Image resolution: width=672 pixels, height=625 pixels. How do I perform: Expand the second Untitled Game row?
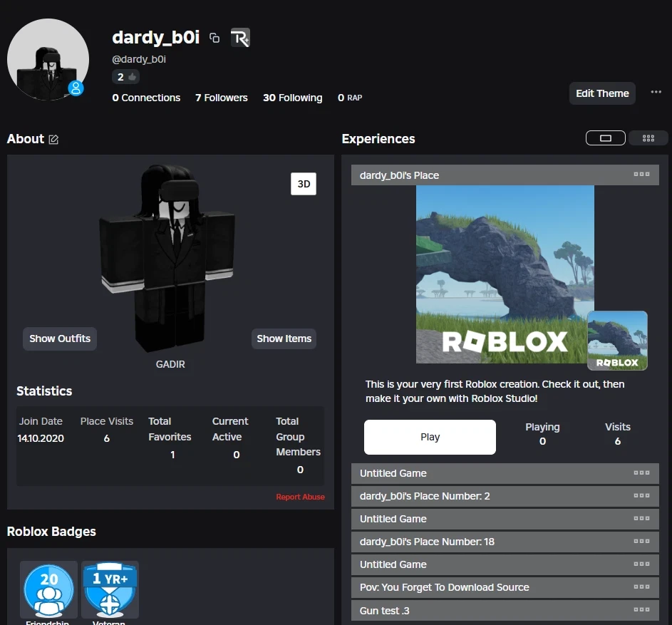[505, 519]
